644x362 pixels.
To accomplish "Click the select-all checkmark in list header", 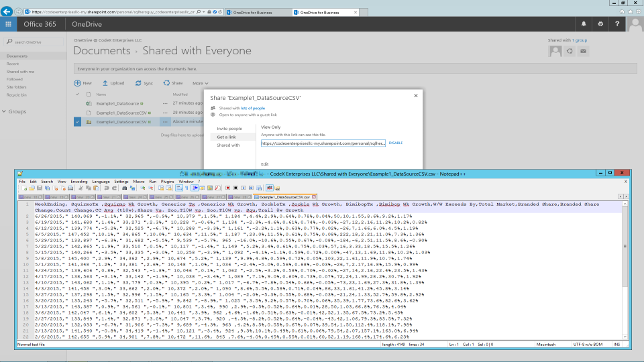I will tap(77, 95).
